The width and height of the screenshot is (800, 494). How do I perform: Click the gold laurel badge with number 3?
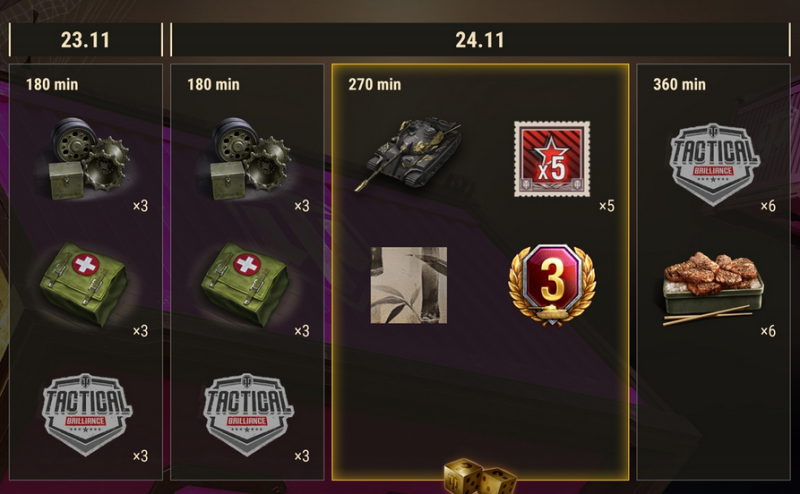point(552,284)
